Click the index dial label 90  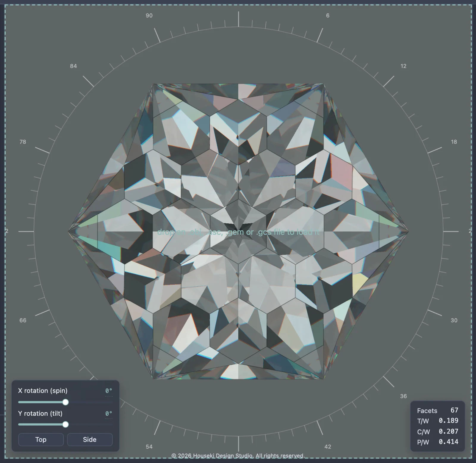click(x=149, y=15)
